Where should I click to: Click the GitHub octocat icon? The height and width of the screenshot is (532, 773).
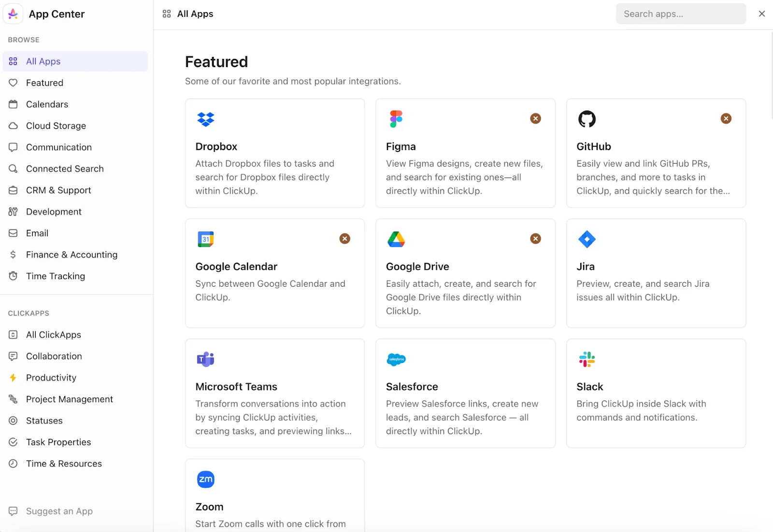pos(587,119)
